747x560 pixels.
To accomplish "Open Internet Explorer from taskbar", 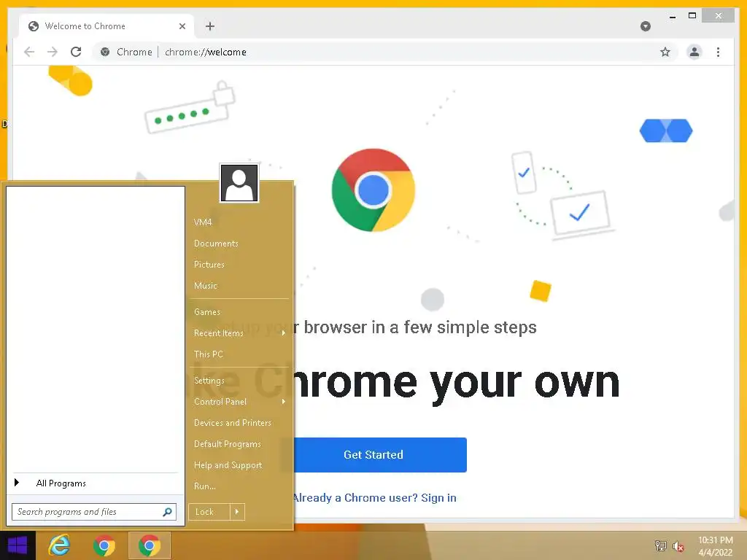I will point(60,545).
